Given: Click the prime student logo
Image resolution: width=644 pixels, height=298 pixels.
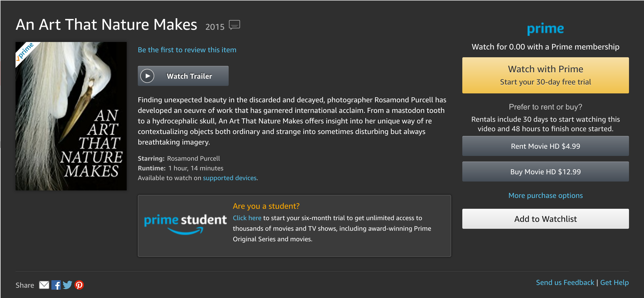Looking at the screenshot, I should (x=185, y=223).
